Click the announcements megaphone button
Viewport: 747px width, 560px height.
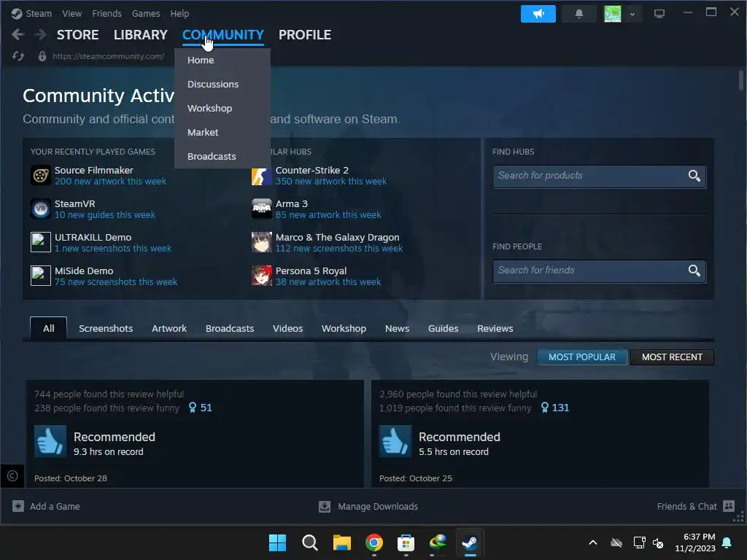pos(538,14)
